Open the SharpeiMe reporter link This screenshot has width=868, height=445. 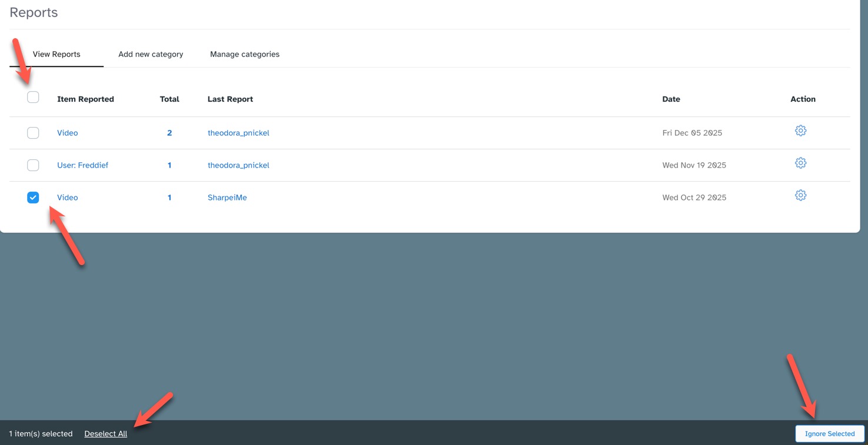pos(227,198)
